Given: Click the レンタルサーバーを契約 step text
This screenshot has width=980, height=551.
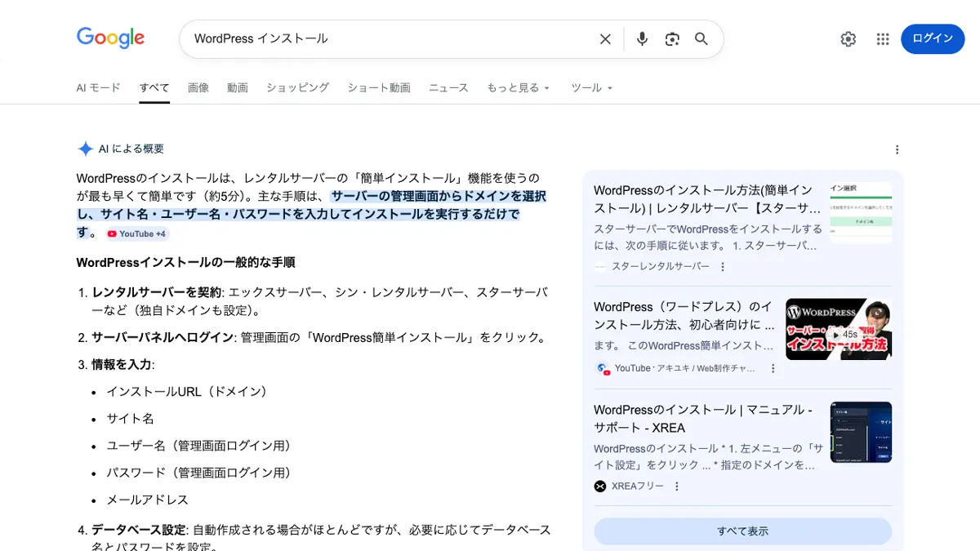Looking at the screenshot, I should click(157, 292).
